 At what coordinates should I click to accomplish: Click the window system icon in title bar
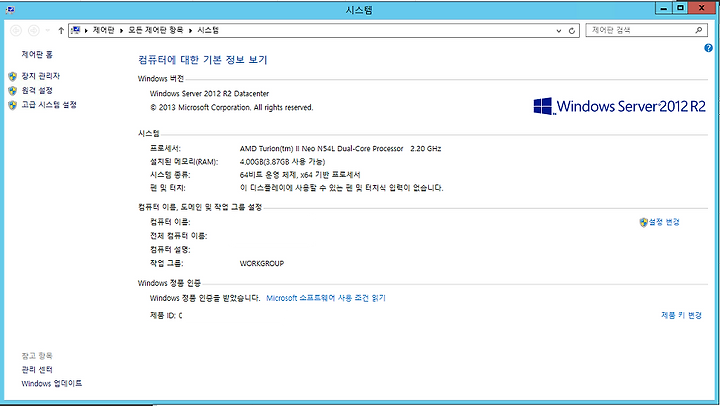coord(10,9)
